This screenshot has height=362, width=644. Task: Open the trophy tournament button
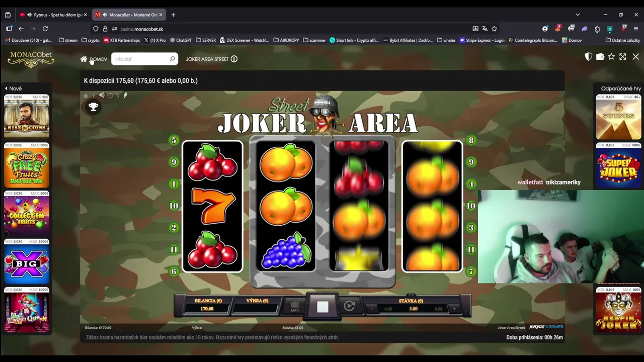[93, 107]
